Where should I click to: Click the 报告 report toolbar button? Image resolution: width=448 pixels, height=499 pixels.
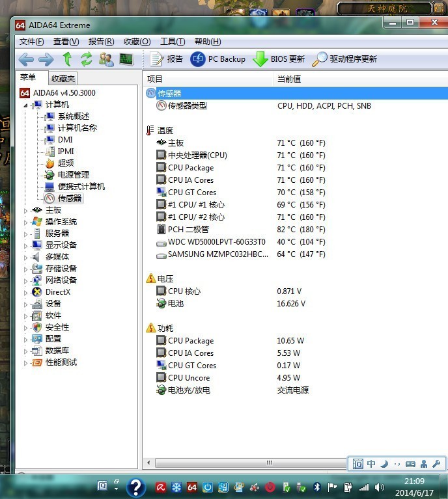point(167,59)
